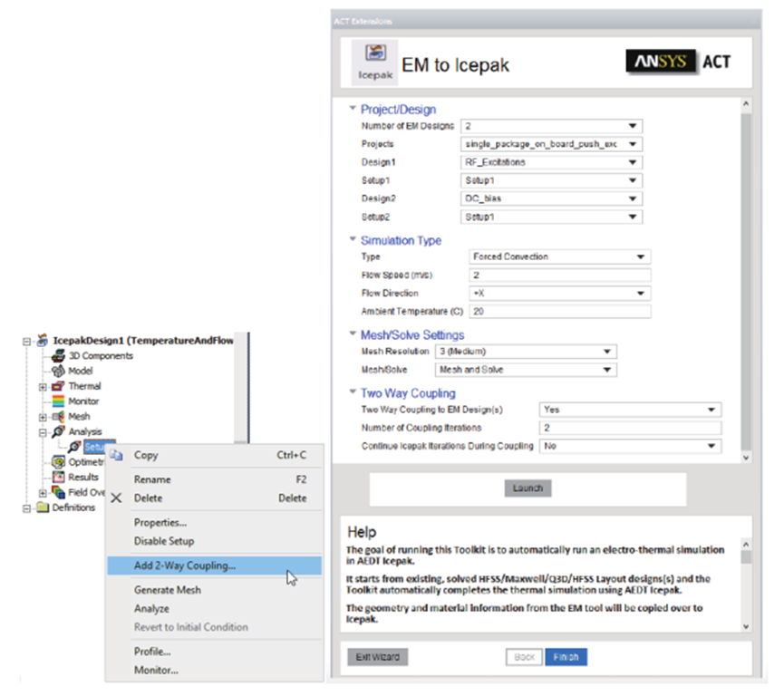The height and width of the screenshot is (696, 784).
Task: Click the Analysis tree icon
Action: 59,431
